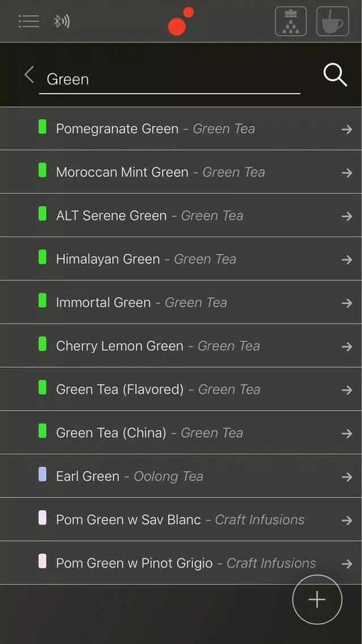The image size is (362, 644).
Task: Tap the red dots logo
Action: (181, 21)
